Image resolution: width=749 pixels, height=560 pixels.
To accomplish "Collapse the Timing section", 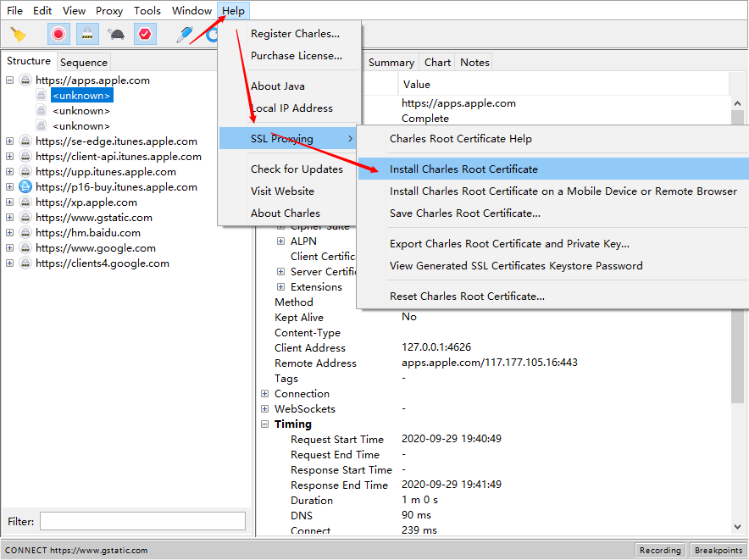I will (264, 424).
